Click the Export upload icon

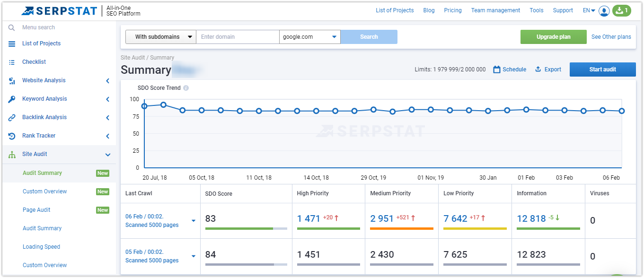(x=538, y=69)
